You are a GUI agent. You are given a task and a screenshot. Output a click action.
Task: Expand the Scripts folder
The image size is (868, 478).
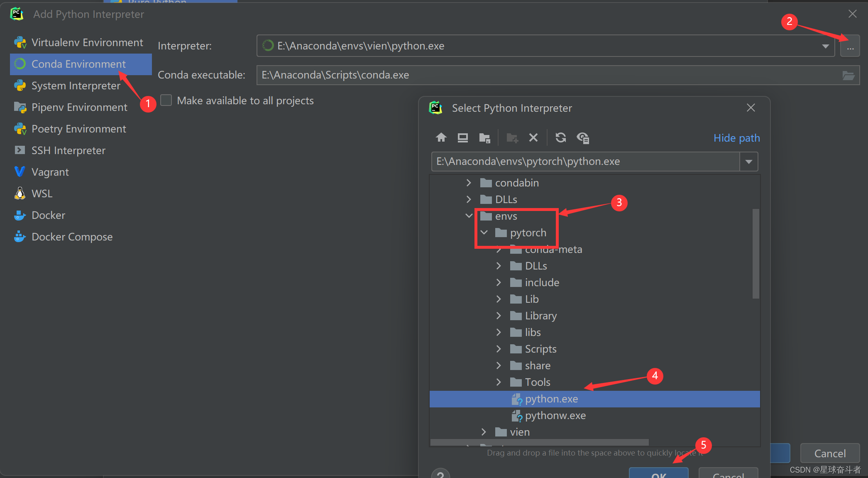pyautogui.click(x=499, y=349)
